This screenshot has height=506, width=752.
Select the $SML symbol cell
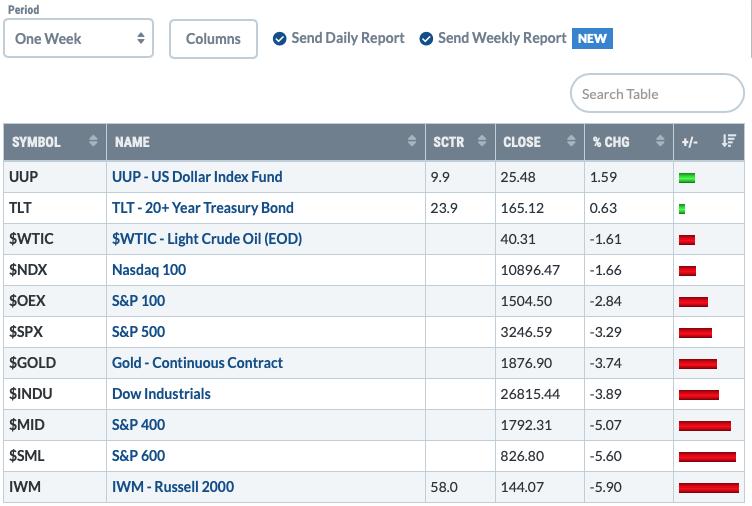click(55, 456)
